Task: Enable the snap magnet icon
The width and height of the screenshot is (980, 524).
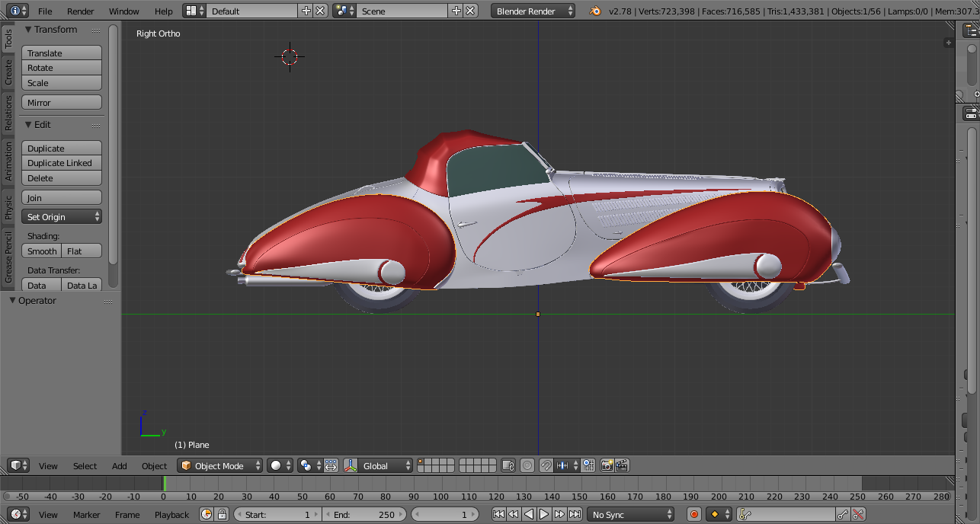Action: click(546, 465)
